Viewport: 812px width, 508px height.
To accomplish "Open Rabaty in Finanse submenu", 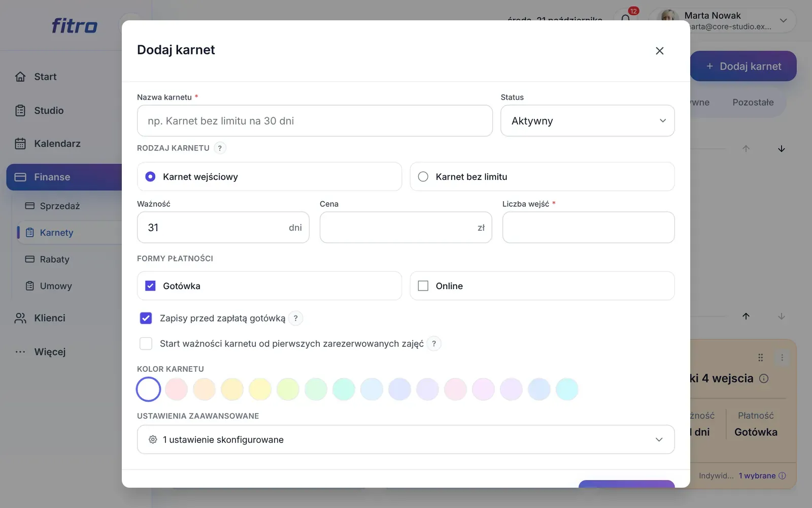I will pyautogui.click(x=54, y=259).
